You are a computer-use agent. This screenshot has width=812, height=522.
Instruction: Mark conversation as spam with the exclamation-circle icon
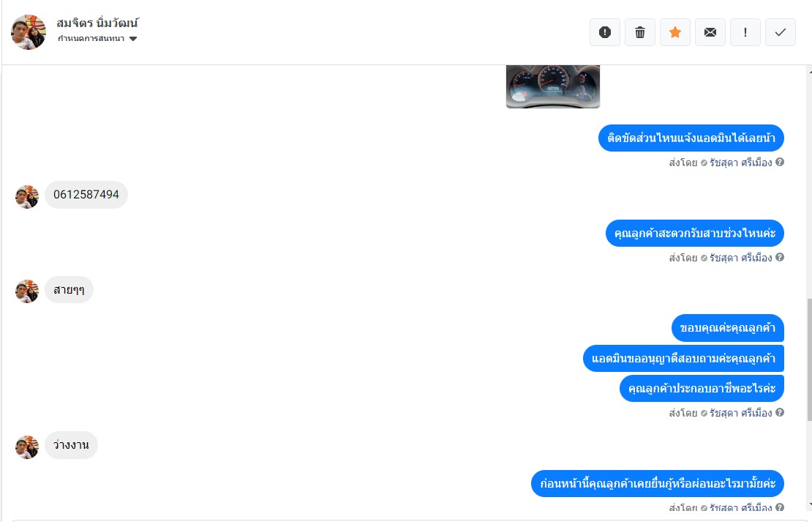pos(604,32)
